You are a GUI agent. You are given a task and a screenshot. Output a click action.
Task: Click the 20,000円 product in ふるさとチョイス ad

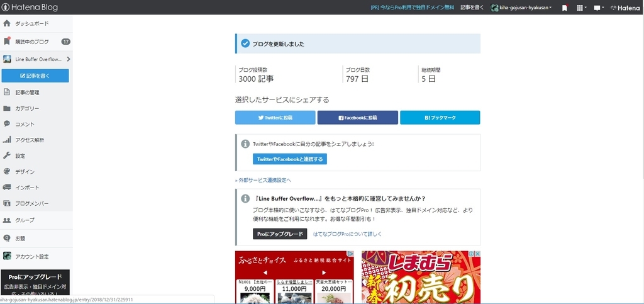[x=334, y=291]
